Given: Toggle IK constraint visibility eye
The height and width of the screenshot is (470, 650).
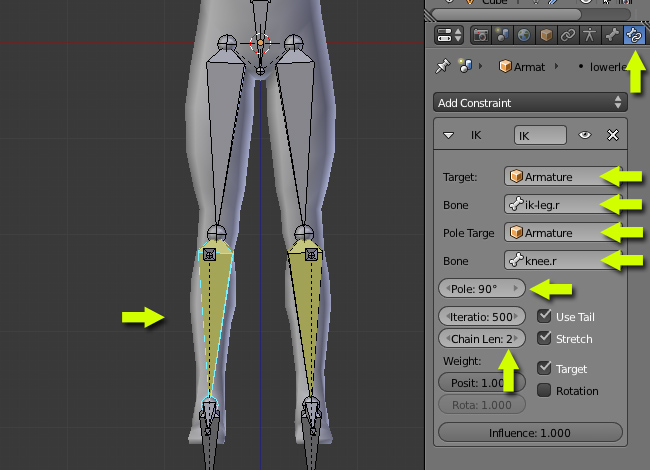Looking at the screenshot, I should pyautogui.click(x=585, y=135).
